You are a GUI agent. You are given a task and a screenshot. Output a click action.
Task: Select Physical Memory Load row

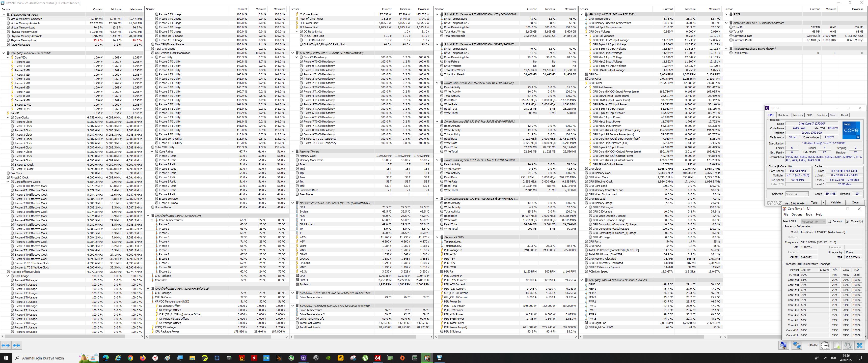(x=72, y=40)
